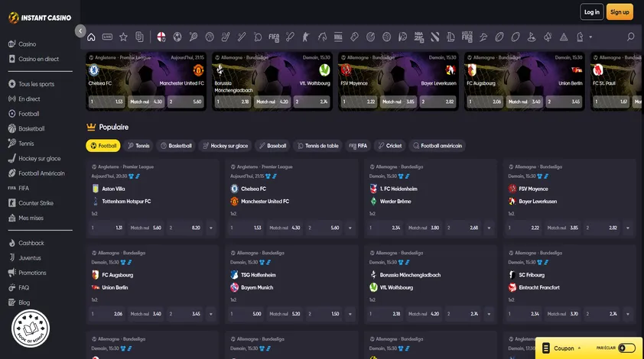Click the Sign up button

(620, 12)
